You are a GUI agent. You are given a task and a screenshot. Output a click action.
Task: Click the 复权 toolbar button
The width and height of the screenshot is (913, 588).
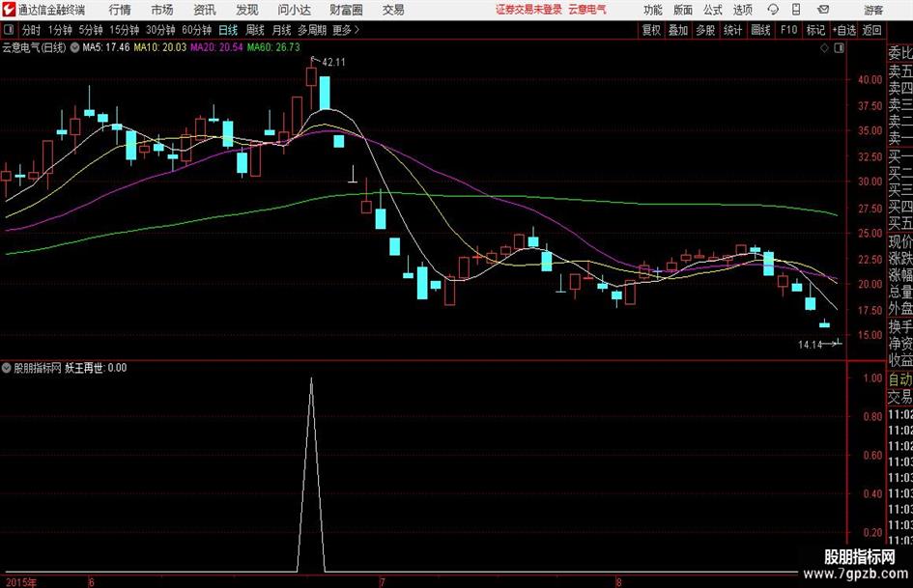651,30
